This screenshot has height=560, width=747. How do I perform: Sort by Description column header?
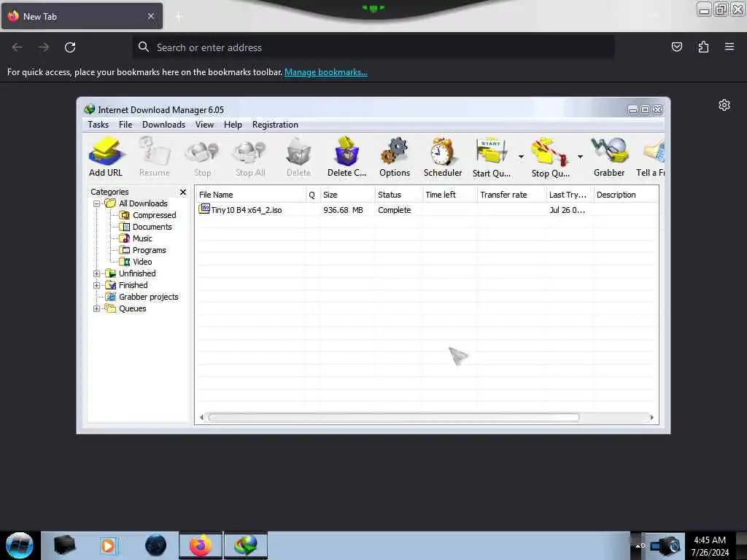[x=626, y=195]
